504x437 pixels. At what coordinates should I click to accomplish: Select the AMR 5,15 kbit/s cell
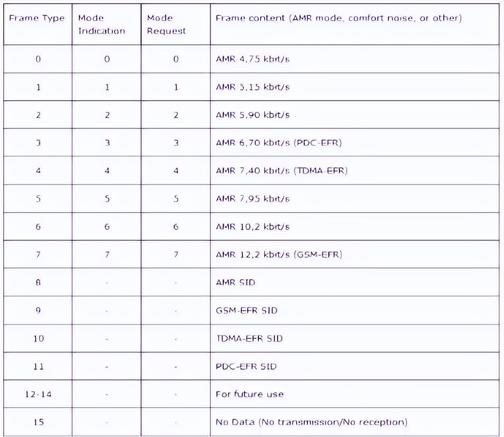click(x=253, y=87)
